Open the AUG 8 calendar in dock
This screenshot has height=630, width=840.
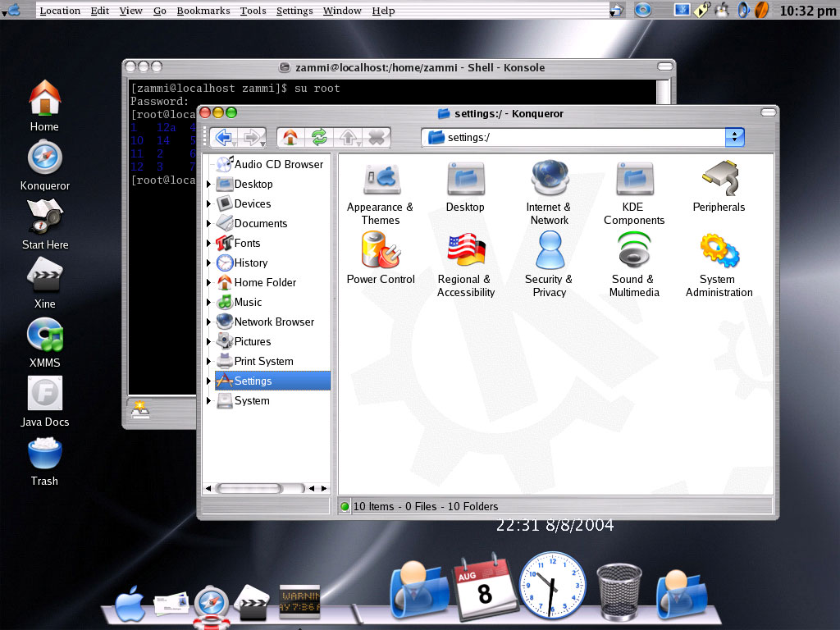[x=484, y=587]
